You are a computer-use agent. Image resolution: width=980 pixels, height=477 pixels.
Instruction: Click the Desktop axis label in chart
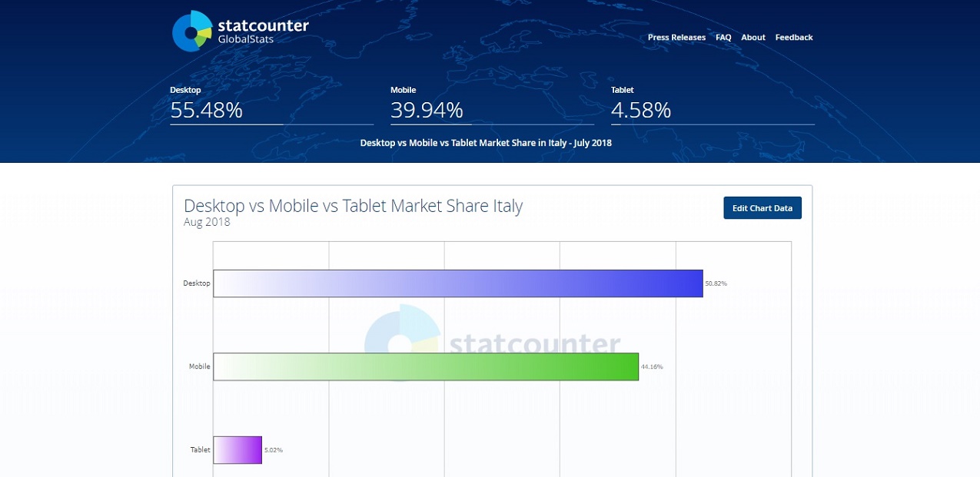(x=197, y=283)
